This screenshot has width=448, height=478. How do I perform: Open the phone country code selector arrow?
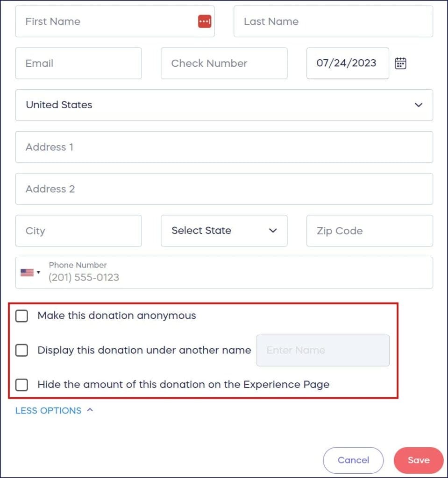tap(39, 272)
